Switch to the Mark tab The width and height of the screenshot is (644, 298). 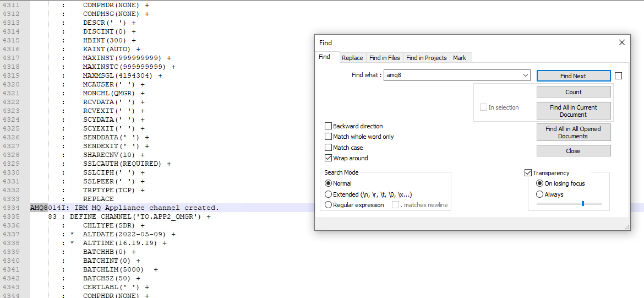[x=460, y=58]
